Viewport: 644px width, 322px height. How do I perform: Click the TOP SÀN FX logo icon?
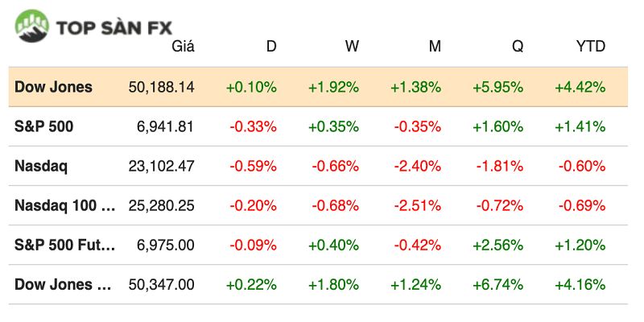pos(32,26)
